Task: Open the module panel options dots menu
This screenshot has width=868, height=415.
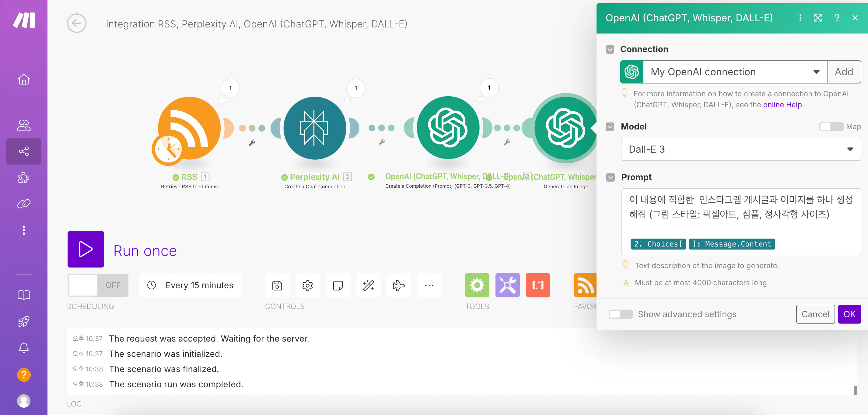Action: pyautogui.click(x=800, y=18)
